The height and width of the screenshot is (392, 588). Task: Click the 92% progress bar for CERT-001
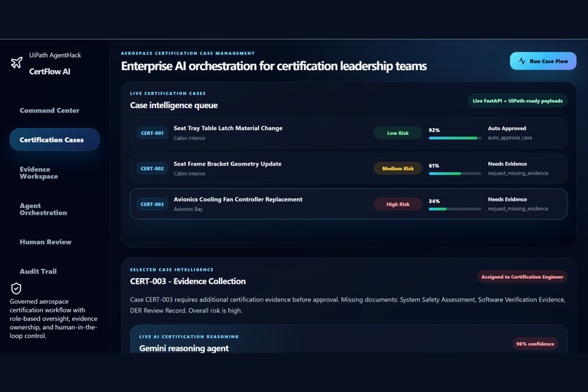pos(455,138)
